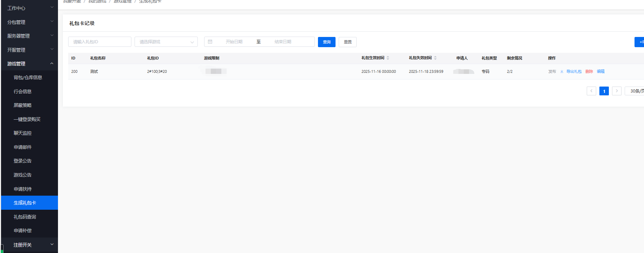Click the red 删除 link for row 200
644x253 pixels.
coord(589,71)
